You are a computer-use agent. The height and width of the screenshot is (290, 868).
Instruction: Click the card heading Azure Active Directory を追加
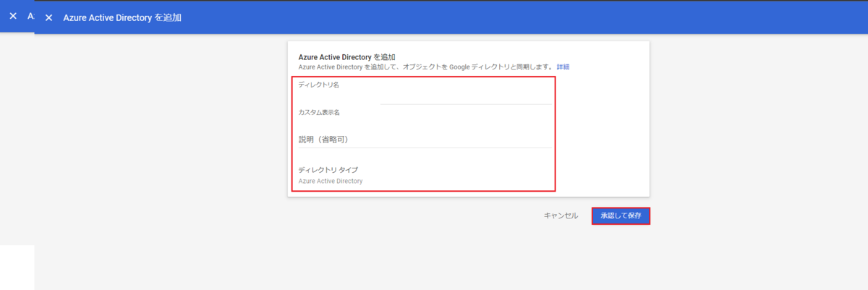(347, 56)
